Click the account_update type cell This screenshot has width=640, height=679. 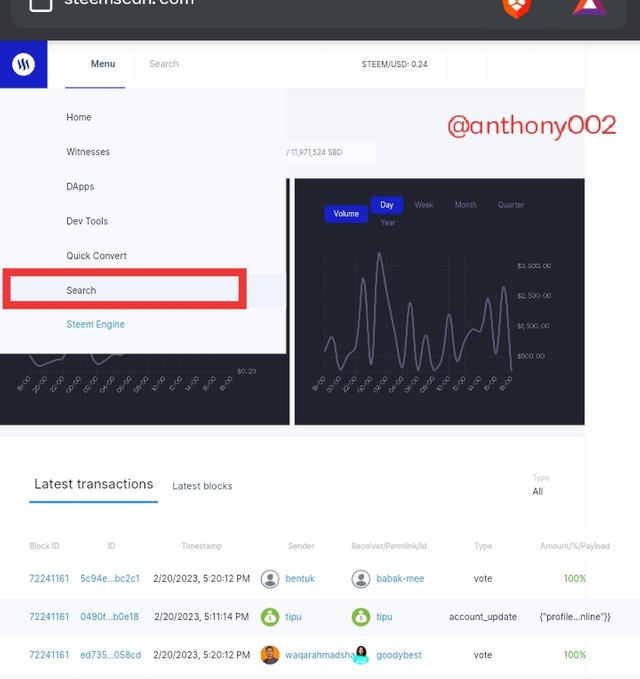(483, 617)
